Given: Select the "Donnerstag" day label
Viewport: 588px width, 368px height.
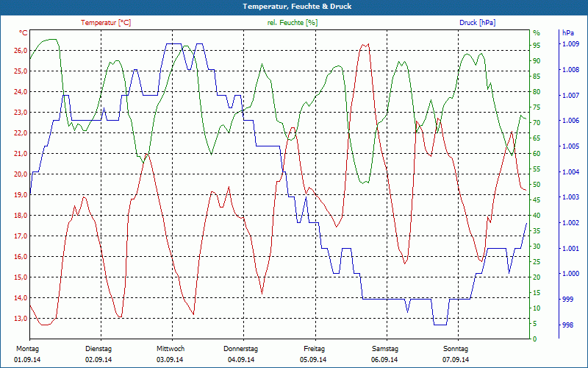Looking at the screenshot, I should [x=241, y=349].
